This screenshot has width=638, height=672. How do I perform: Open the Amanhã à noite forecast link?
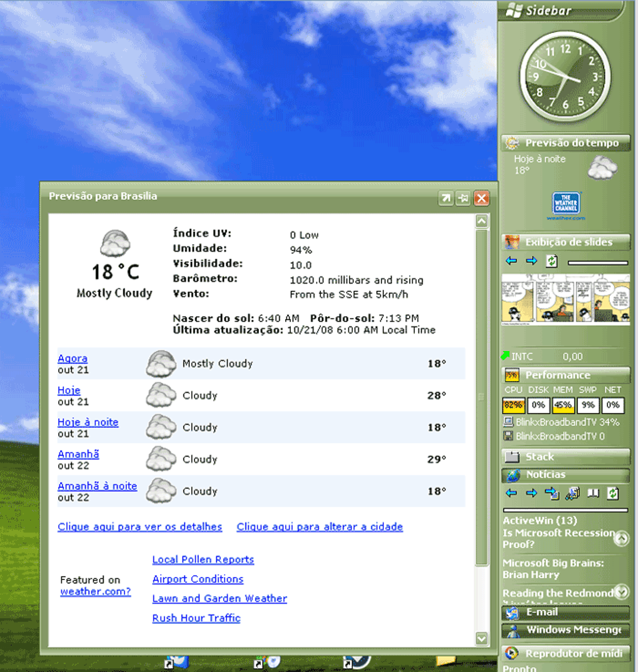(x=98, y=486)
